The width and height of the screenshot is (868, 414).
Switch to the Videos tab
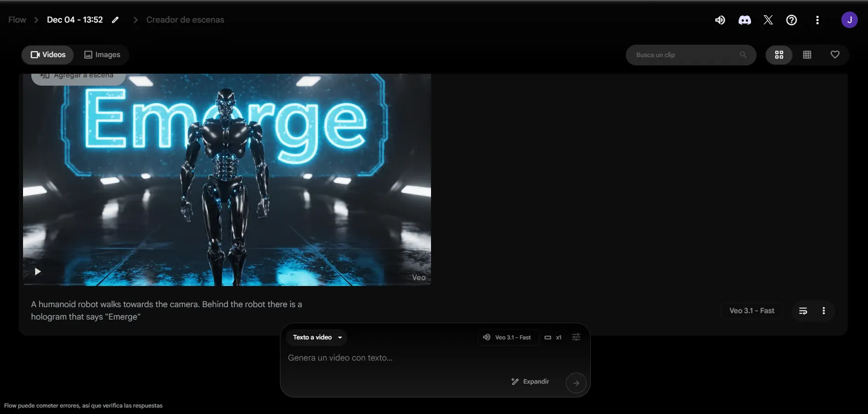[48, 55]
